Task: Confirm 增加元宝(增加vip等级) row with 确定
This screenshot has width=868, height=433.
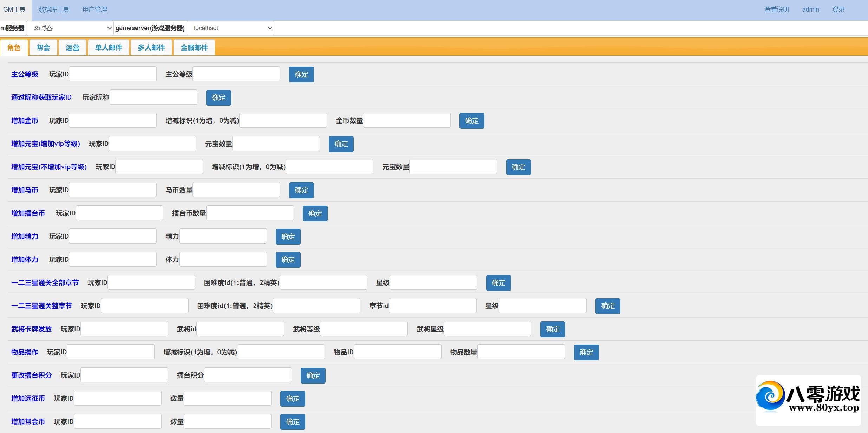Action: pyautogui.click(x=341, y=144)
